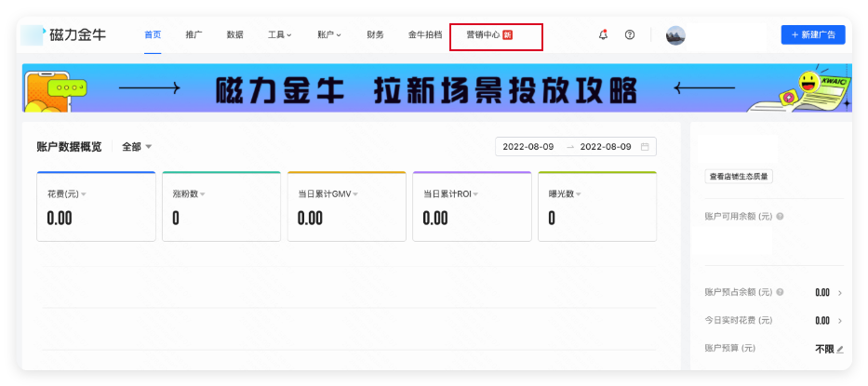Viewport: 868px width, 386px height.
Task: Click the 磁力金牛 logo
Action: (x=64, y=35)
